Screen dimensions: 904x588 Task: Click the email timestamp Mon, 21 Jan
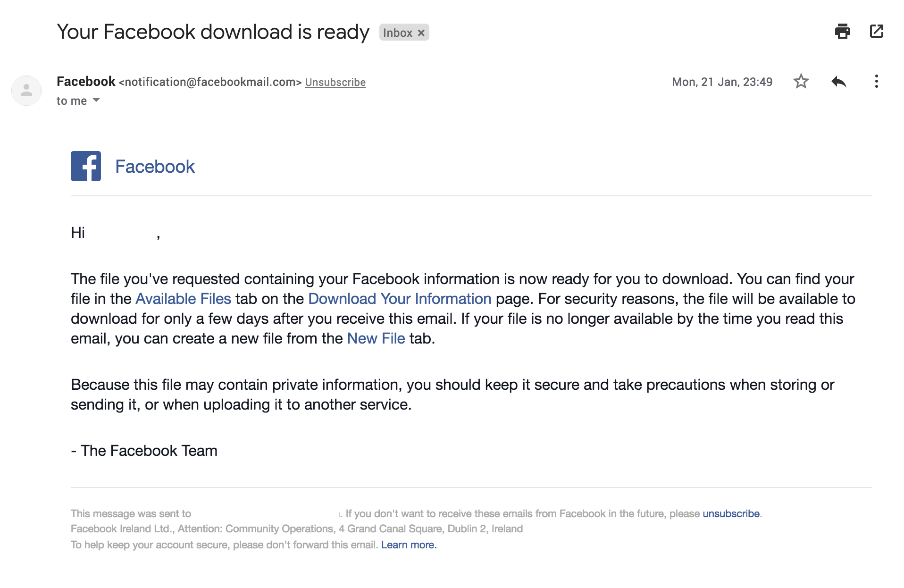point(722,82)
